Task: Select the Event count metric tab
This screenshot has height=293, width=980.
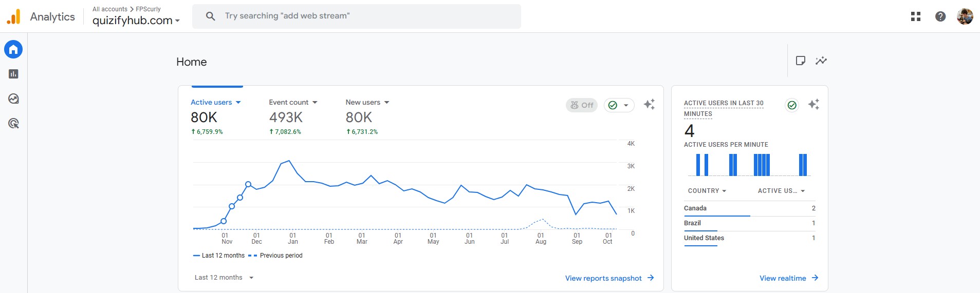Action: 293,103
